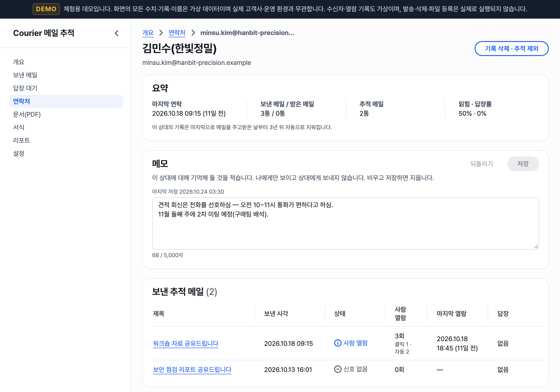Click the 상태 column header
The height and width of the screenshot is (392, 560).
tap(339, 314)
